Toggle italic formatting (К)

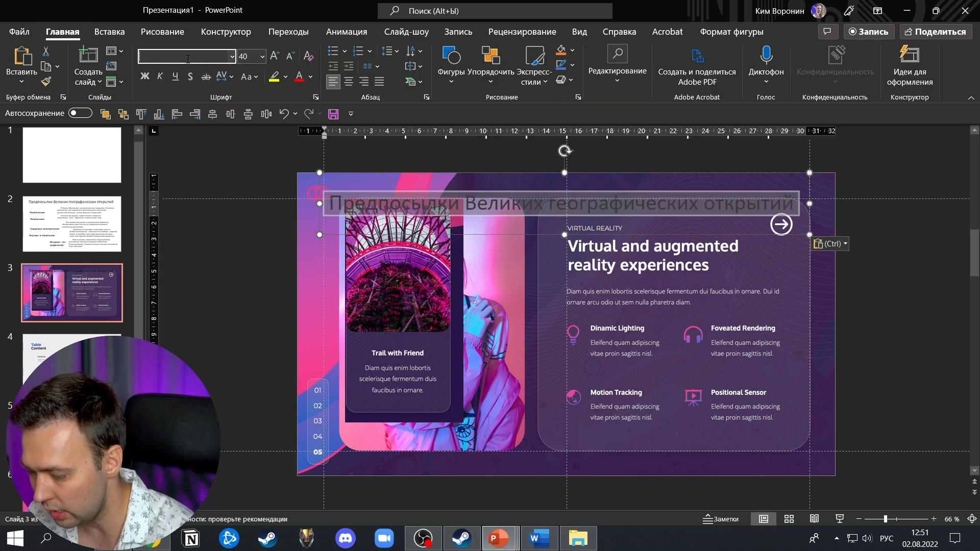click(160, 76)
